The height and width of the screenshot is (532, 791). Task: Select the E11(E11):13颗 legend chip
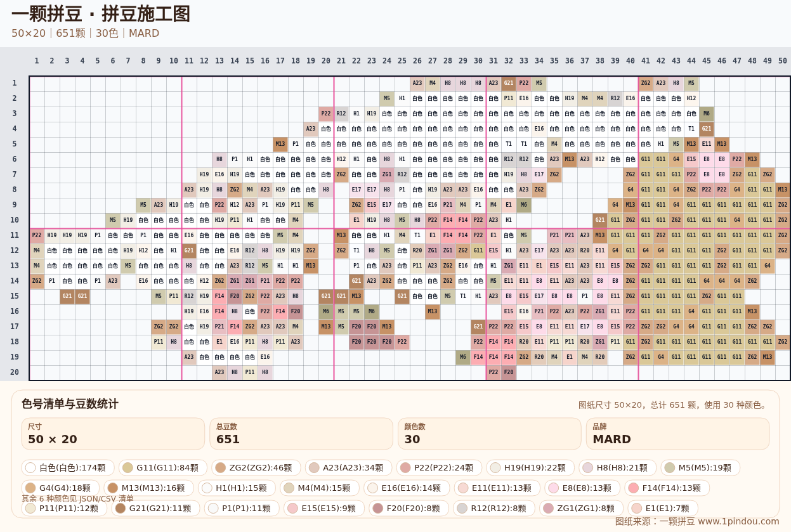[x=497, y=488]
